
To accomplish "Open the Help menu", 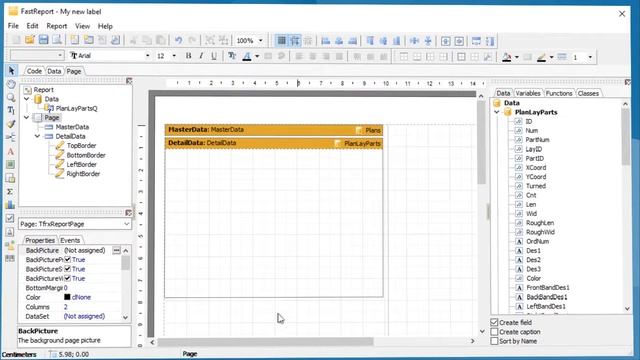I will click(x=105, y=26).
